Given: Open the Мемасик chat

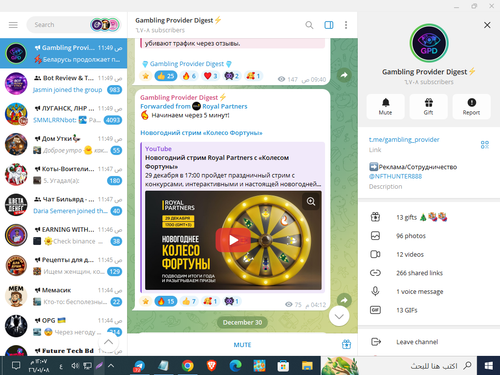Looking at the screenshot, I should pyautogui.click(x=63, y=296).
